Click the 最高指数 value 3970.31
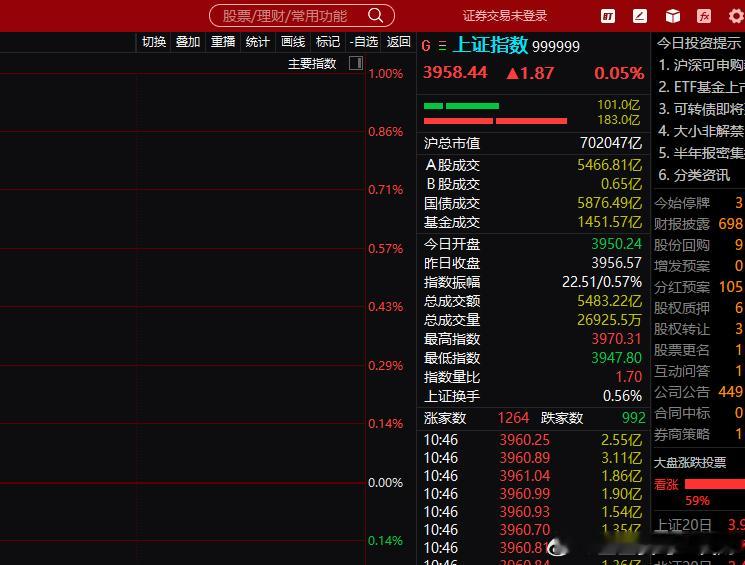The height and width of the screenshot is (565, 745). [616, 339]
